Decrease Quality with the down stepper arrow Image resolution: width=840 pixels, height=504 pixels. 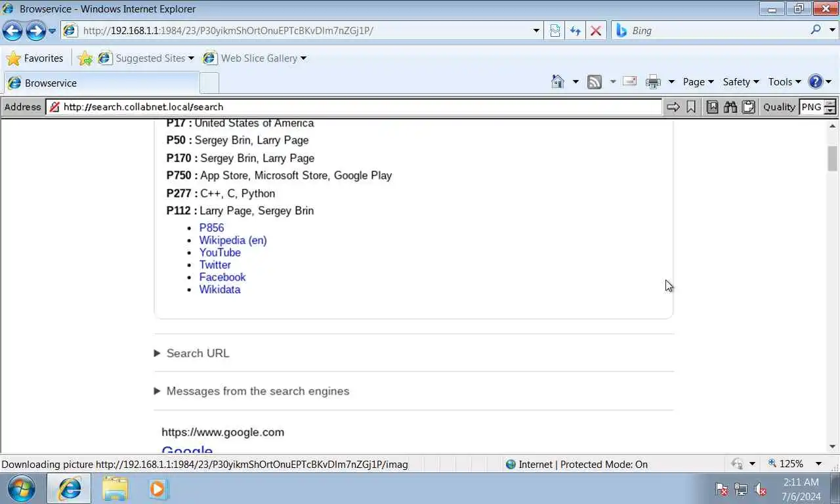[x=830, y=111]
